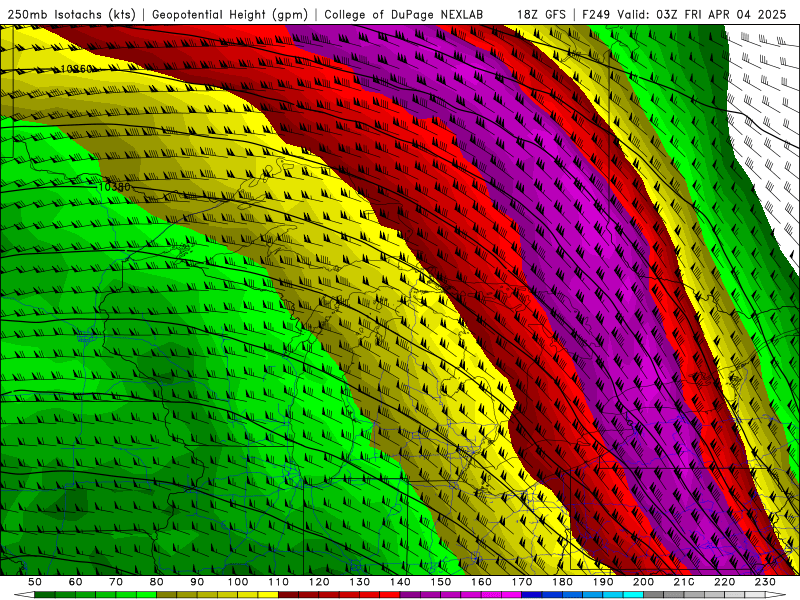
Task: Click the 10380 height contour label
Action: 114,187
